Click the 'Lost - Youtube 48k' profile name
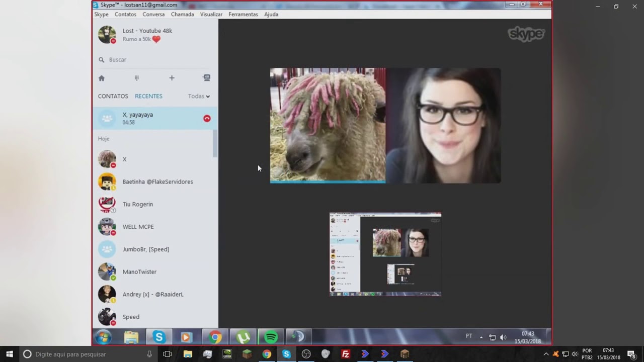This screenshot has width=644, height=362. [x=147, y=31]
